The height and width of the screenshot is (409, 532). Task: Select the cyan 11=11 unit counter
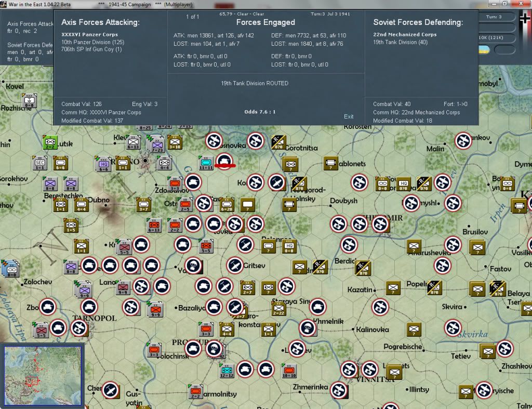coord(206,163)
